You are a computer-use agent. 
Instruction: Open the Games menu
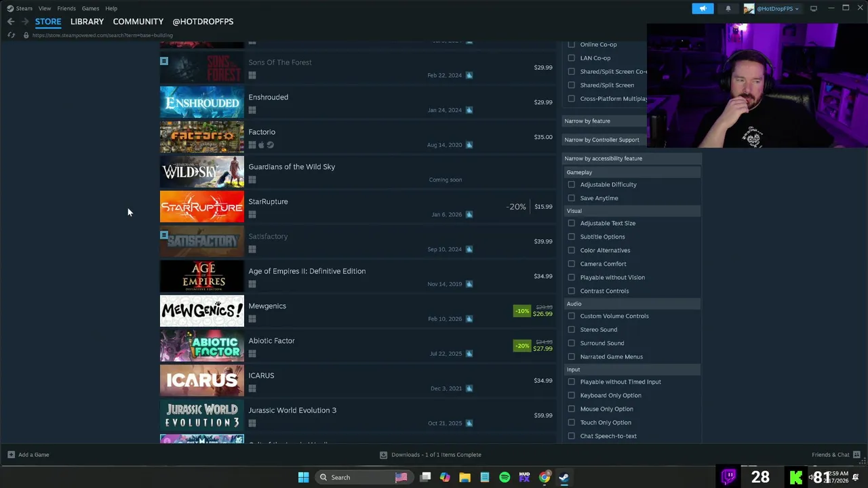90,8
